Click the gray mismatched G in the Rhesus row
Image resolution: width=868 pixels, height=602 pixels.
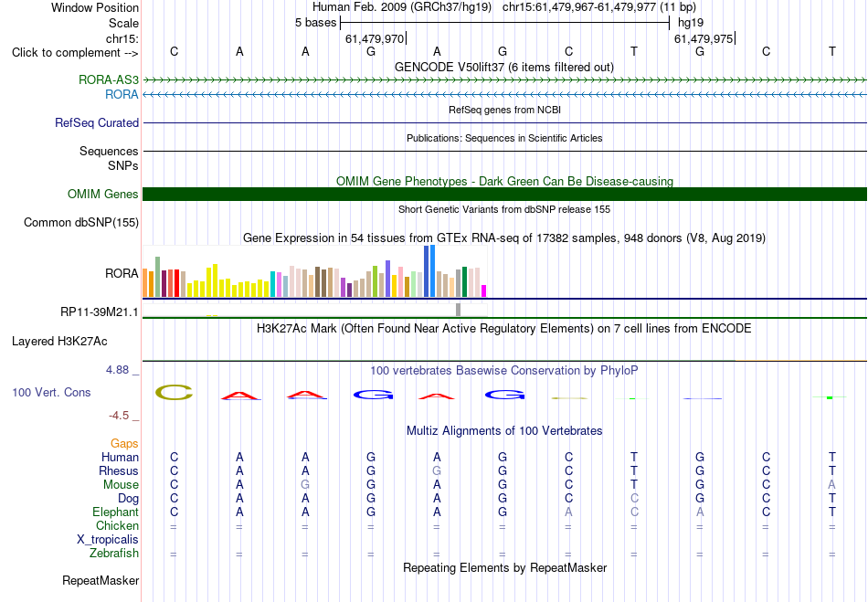coord(437,470)
